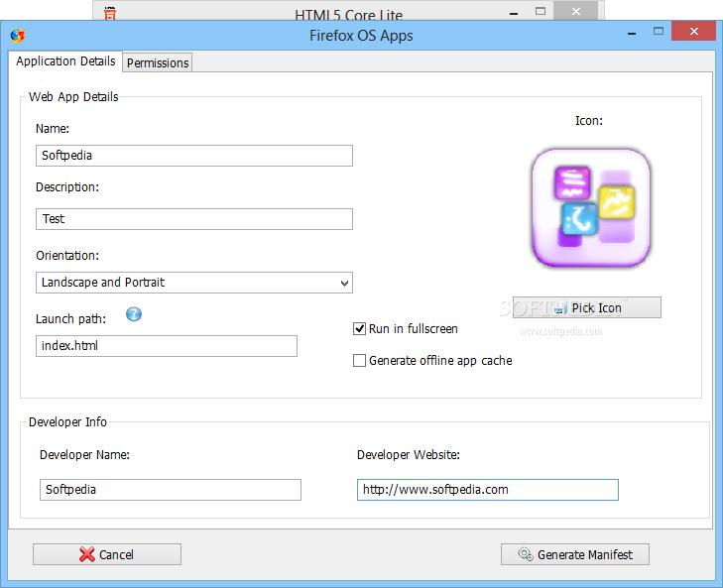Click the Developer Info group title
The height and width of the screenshot is (588, 723).
coord(67,422)
